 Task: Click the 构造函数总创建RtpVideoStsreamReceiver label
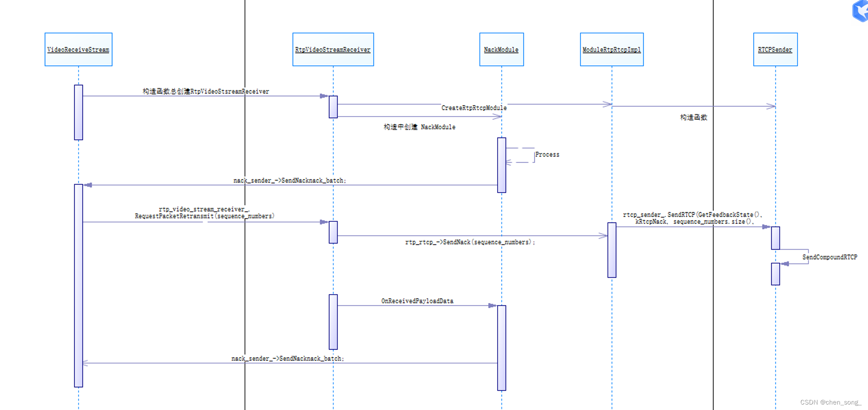click(206, 91)
